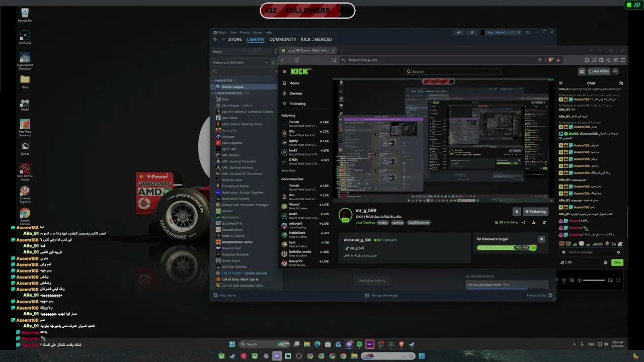Bookmark the Kick page
This screenshot has width=644, height=362.
pyautogui.click(x=334, y=60)
